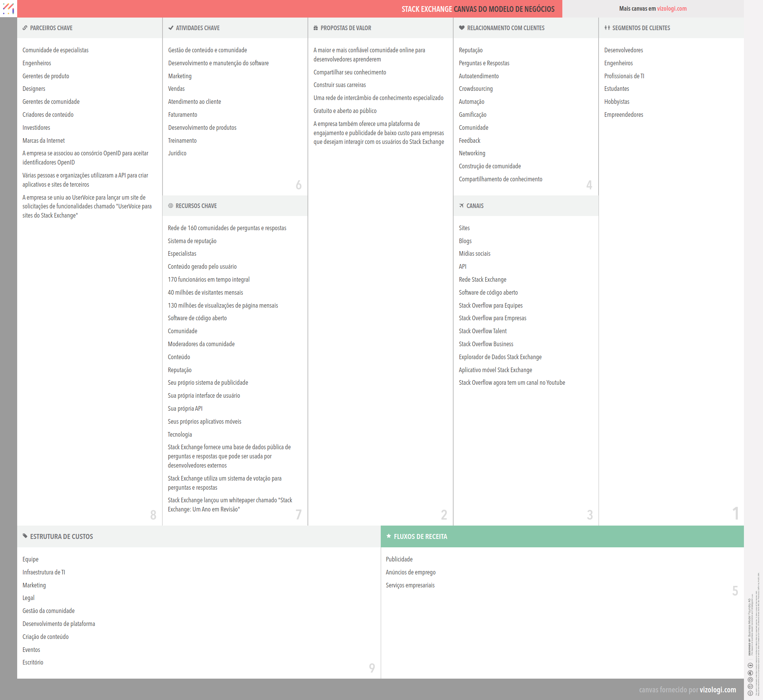Select "Blogs" in the Canais column
Image resolution: width=763 pixels, height=700 pixels.
[465, 241]
